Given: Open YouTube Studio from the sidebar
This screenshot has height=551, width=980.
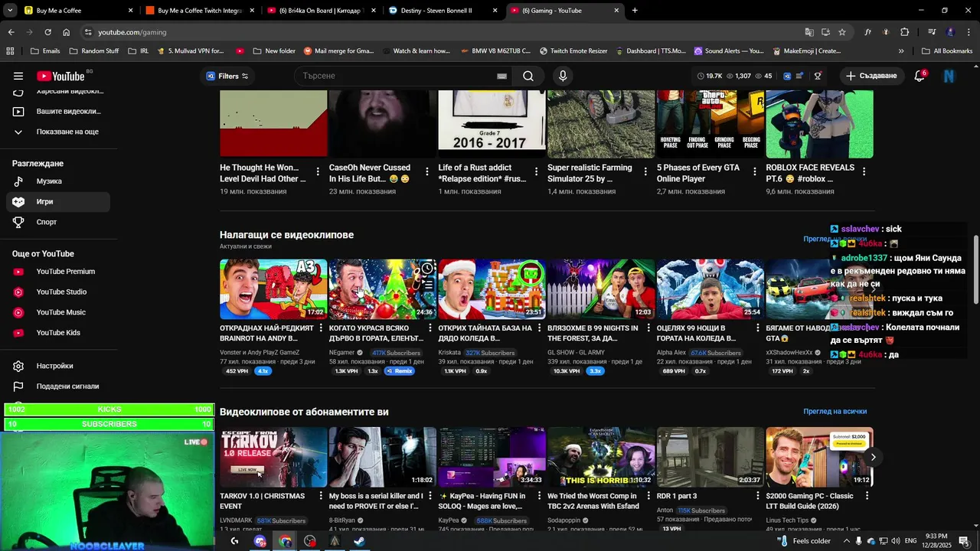Looking at the screenshot, I should point(58,292).
